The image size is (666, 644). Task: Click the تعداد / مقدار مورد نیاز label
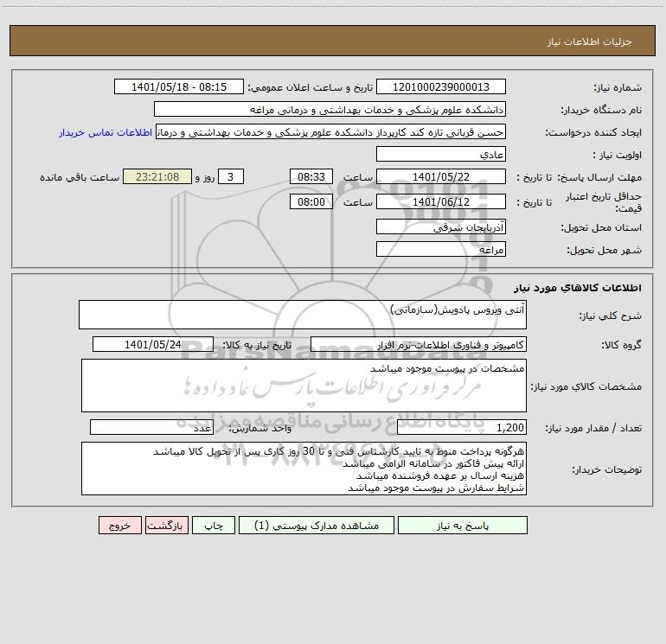[x=593, y=428]
